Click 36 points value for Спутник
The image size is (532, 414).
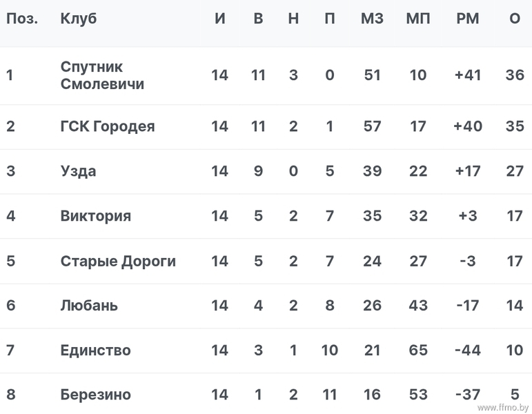[x=515, y=75]
